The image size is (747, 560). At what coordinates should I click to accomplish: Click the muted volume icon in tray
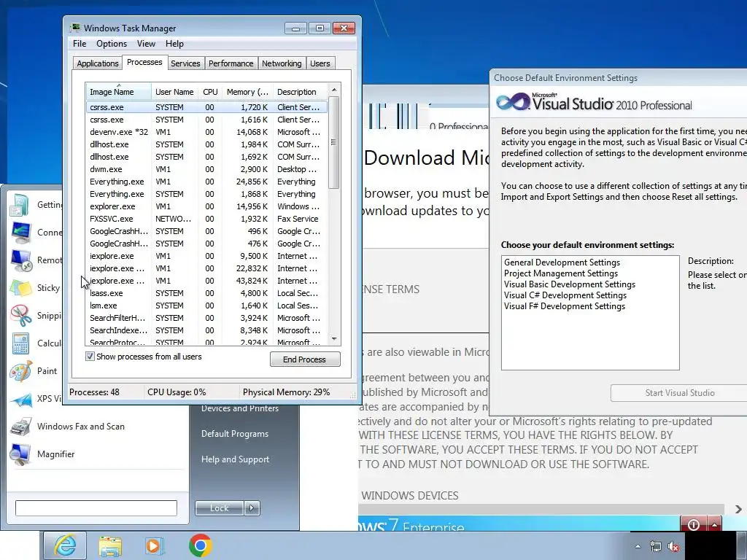click(673, 547)
